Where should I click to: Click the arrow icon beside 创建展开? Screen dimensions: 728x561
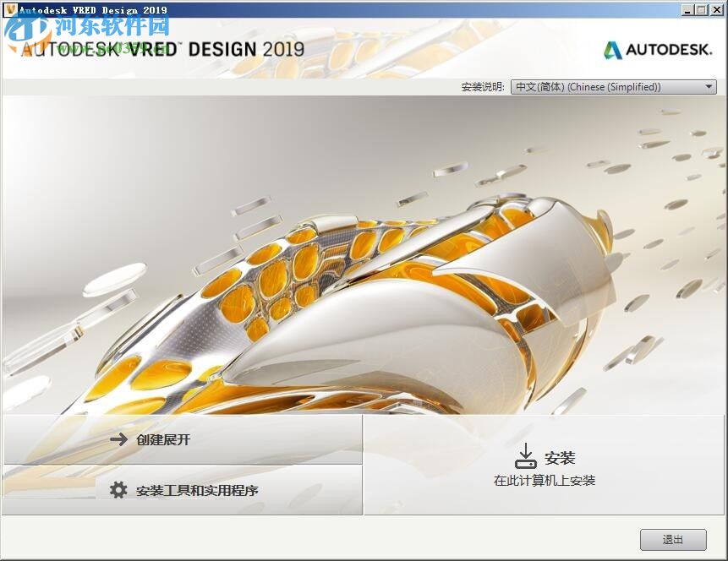(x=120, y=439)
